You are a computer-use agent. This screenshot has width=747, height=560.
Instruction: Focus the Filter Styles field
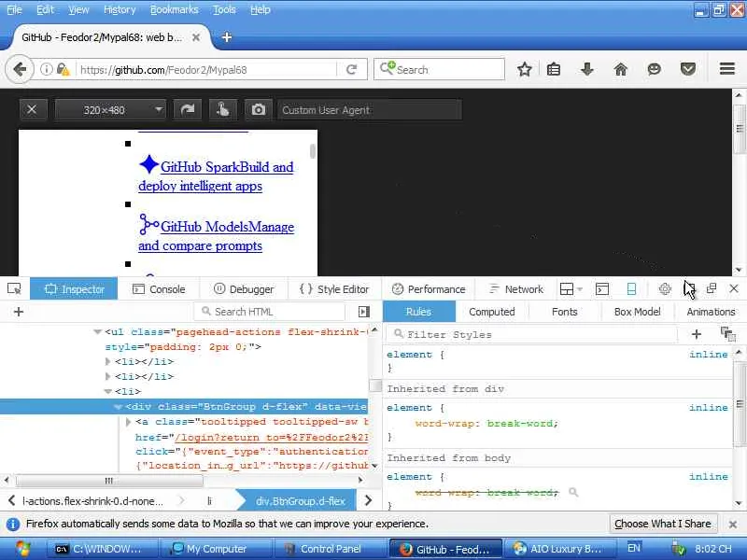531,334
